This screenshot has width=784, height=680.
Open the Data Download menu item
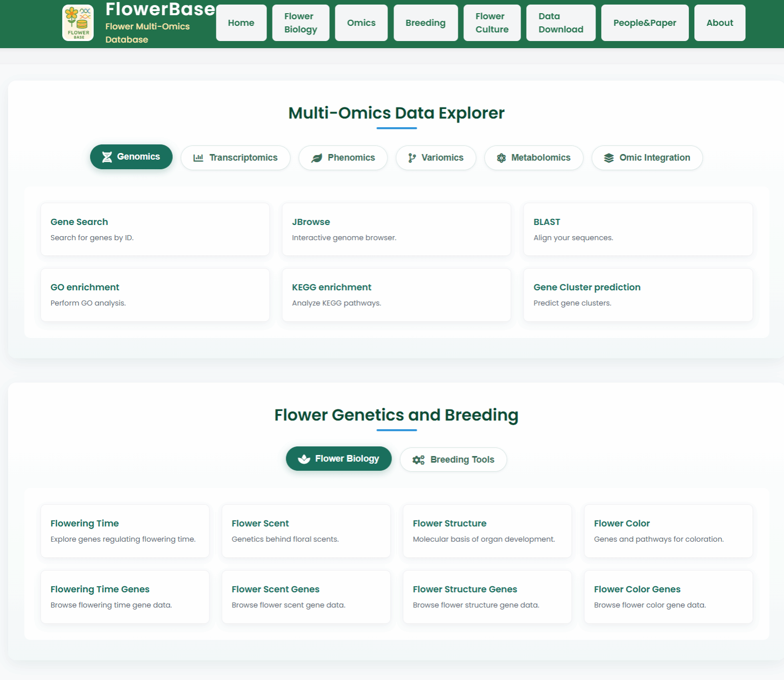click(x=561, y=23)
